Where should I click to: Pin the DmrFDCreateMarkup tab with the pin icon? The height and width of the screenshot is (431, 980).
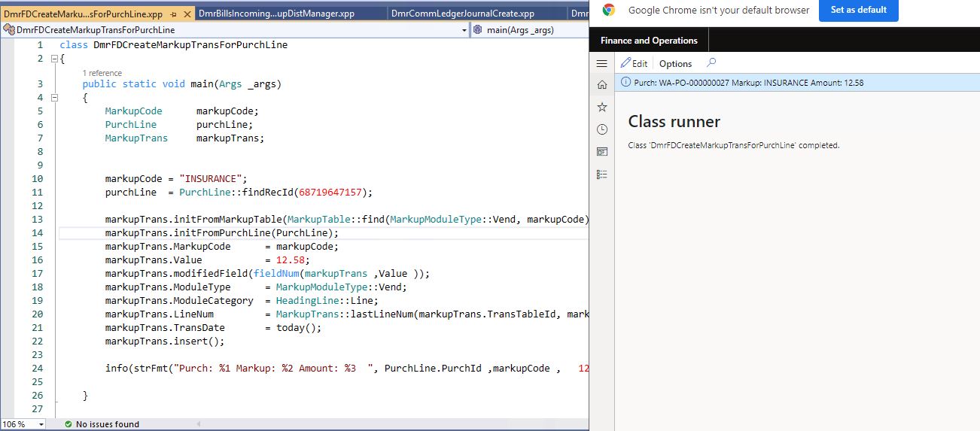tap(173, 14)
